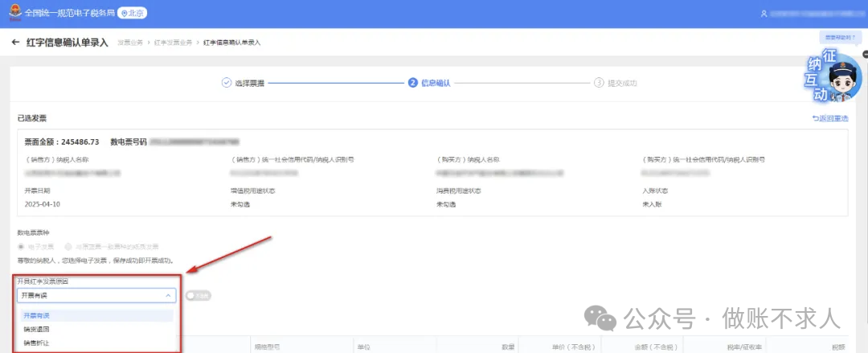The height and width of the screenshot is (353, 868).
Task: Click the 税率/征收率 column header
Action: 743,347
